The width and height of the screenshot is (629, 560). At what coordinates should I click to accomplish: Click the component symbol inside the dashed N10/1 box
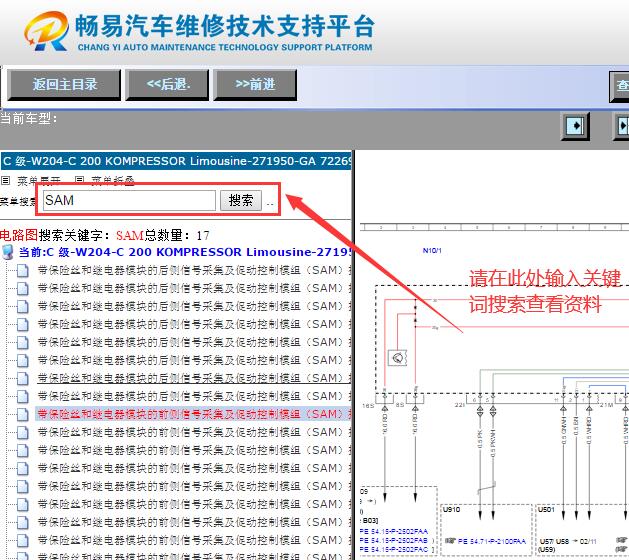tap(398, 358)
